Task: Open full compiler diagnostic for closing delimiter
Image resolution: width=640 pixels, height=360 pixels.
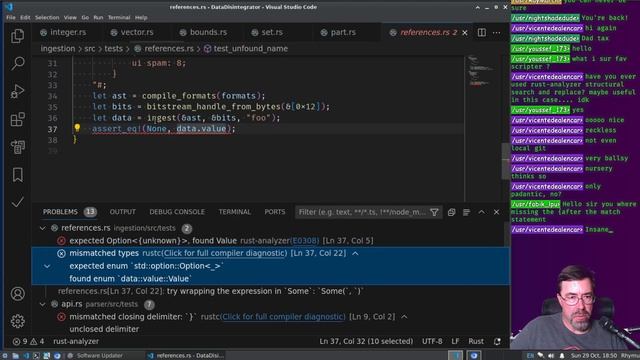Action: pos(283,317)
